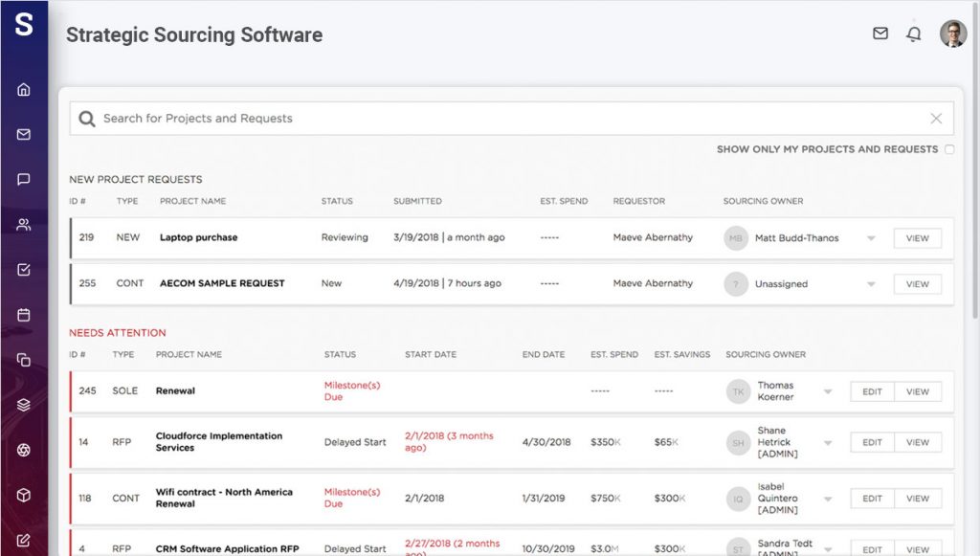Expand the Unassigned sourcing owner dropdown
The image size is (980, 556).
point(871,283)
